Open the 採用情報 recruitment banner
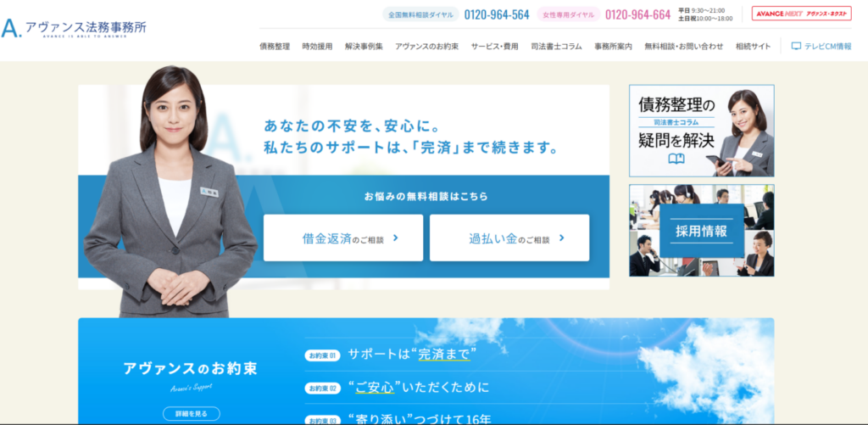Screen dimensions: 868x425 coord(701,230)
